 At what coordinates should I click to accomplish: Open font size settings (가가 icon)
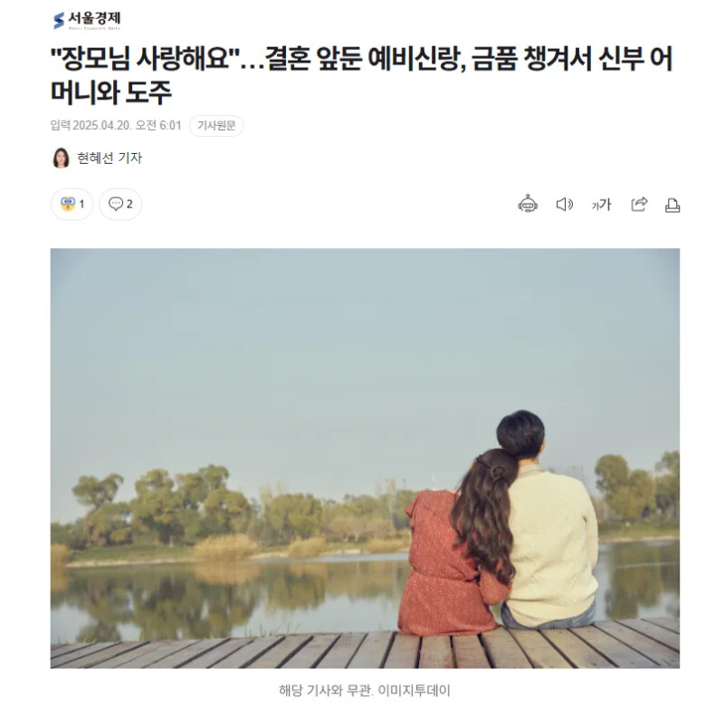(601, 205)
